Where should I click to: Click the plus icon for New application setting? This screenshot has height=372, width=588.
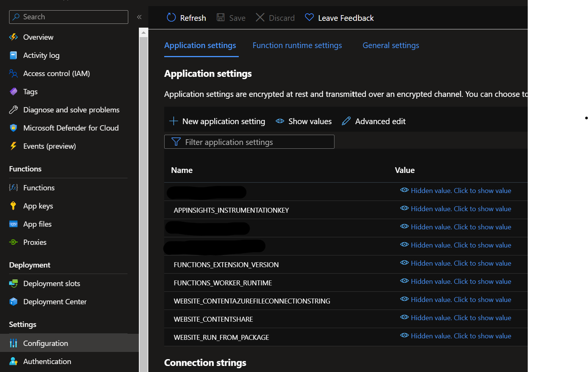pyautogui.click(x=174, y=121)
